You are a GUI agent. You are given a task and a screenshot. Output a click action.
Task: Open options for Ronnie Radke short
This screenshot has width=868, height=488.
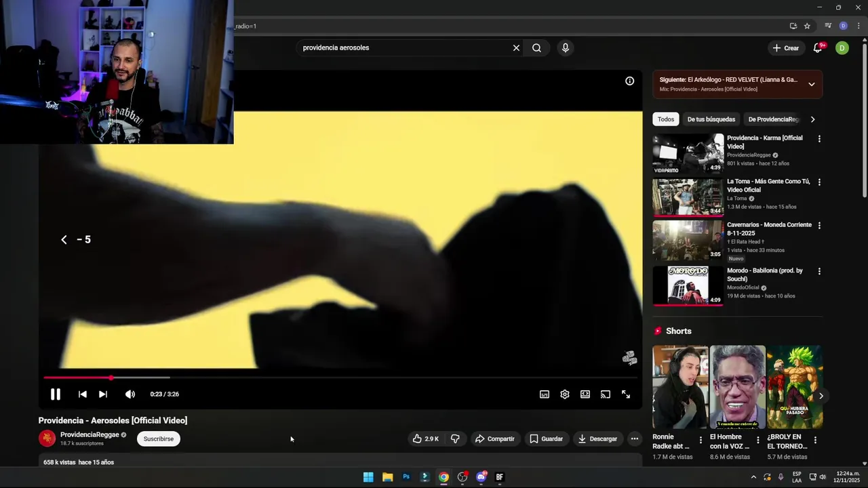[701, 440]
